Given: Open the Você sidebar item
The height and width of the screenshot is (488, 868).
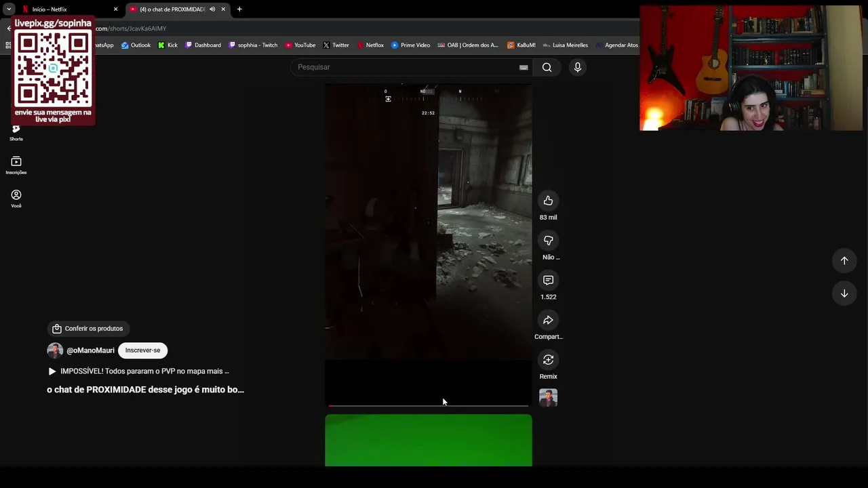Looking at the screenshot, I should 16,199.
